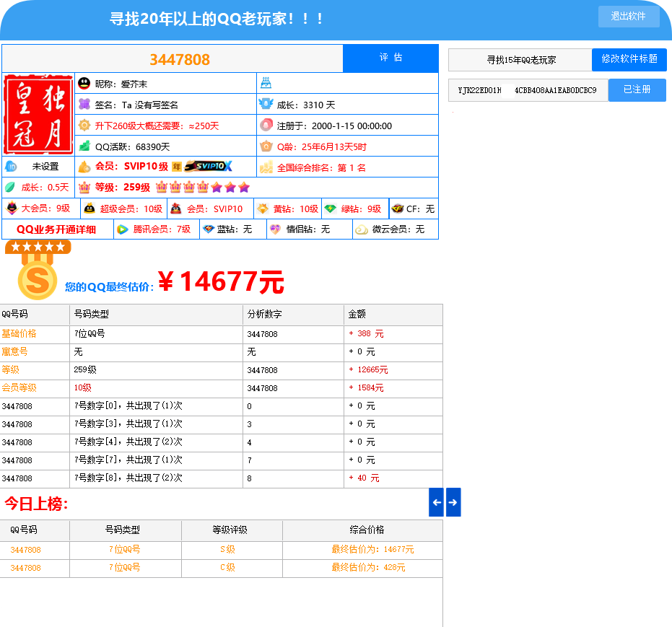Image resolution: width=672 pixels, height=627 pixels.
Task: Click the 退出软件 exit button
Action: [x=628, y=17]
